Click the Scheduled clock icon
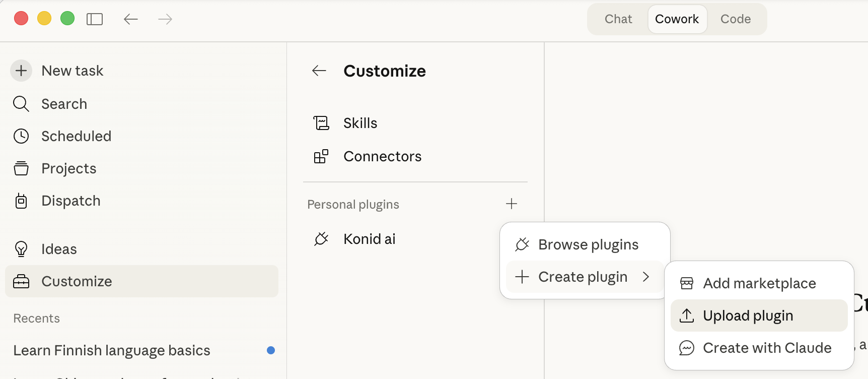This screenshot has height=379, width=868. (x=21, y=136)
